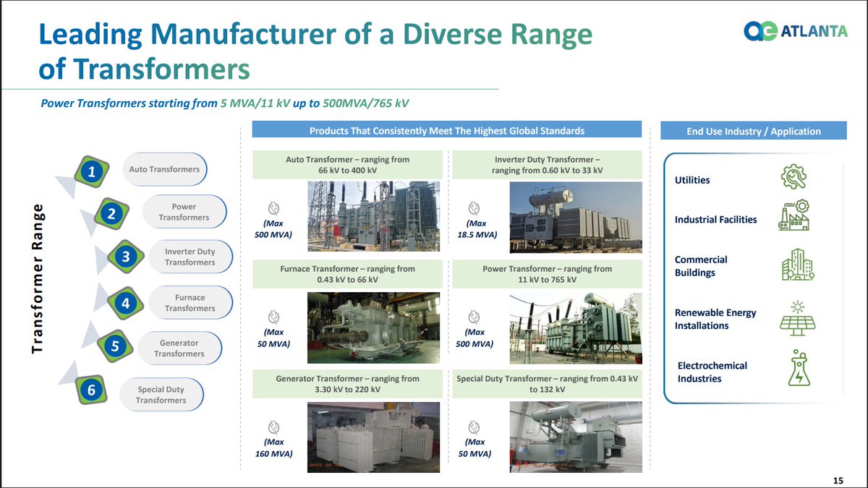Viewport: 868px width, 488px height.
Task: Click 'Generator Transformer – ranging from 3.30 kV' caption
Action: click(x=348, y=383)
